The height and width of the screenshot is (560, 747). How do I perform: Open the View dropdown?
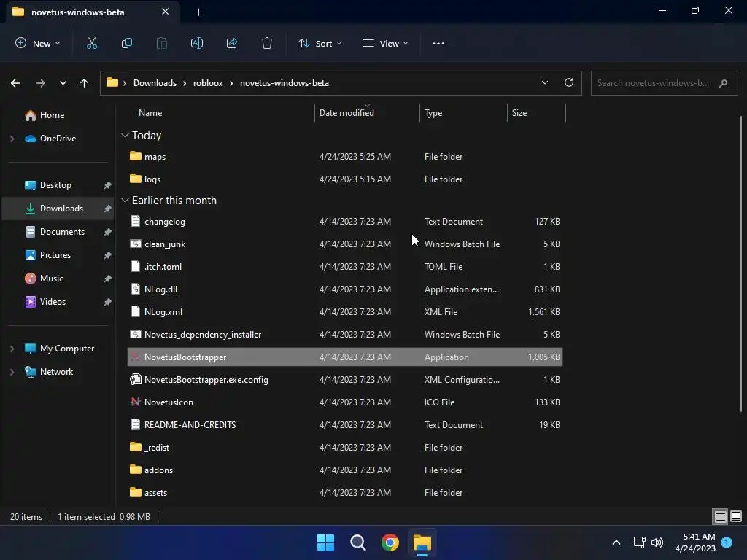(385, 43)
